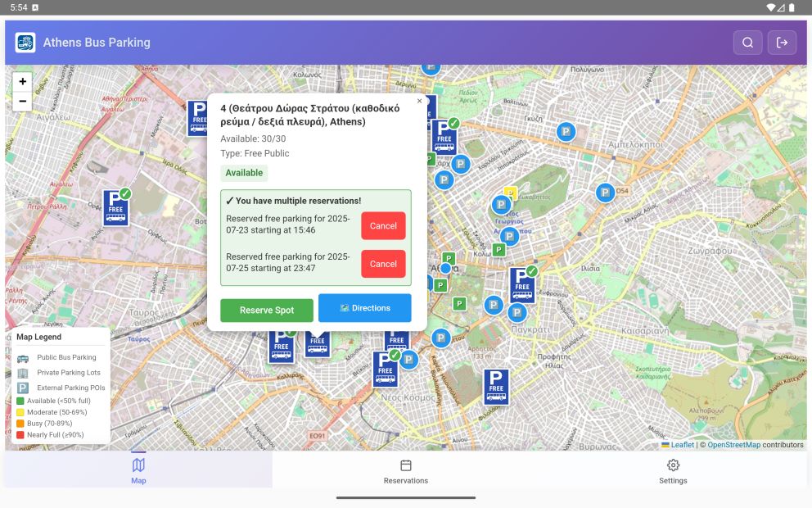The height and width of the screenshot is (508, 812).
Task: Click the Athens Bus Parking app logo
Action: [25, 43]
